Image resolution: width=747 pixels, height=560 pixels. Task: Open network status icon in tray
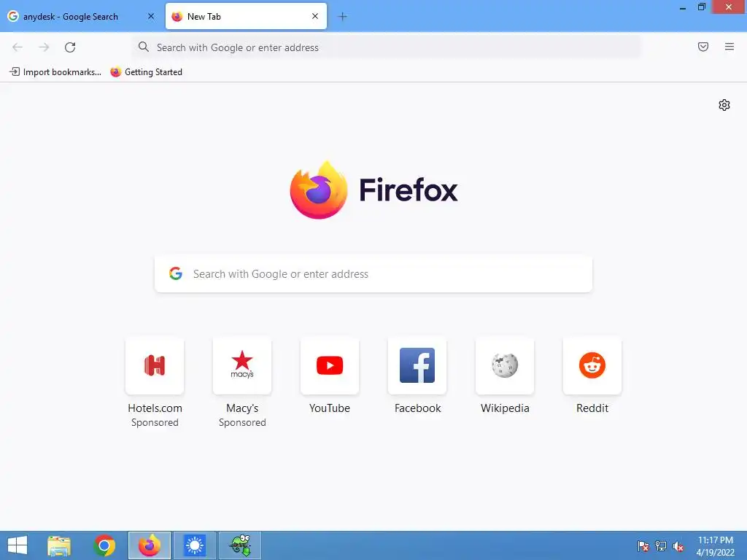pyautogui.click(x=660, y=545)
